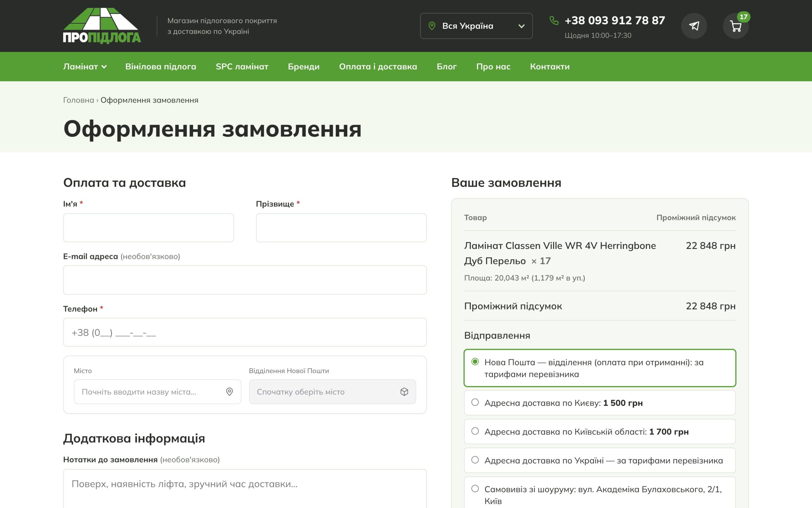Click the Головна breadcrumb link
This screenshot has width=812, height=508.
point(79,100)
